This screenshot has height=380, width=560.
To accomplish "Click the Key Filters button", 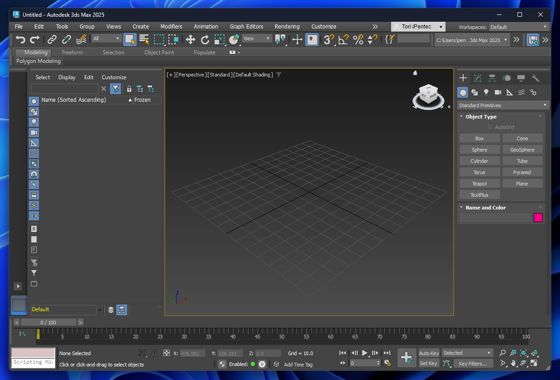I will tap(473, 364).
